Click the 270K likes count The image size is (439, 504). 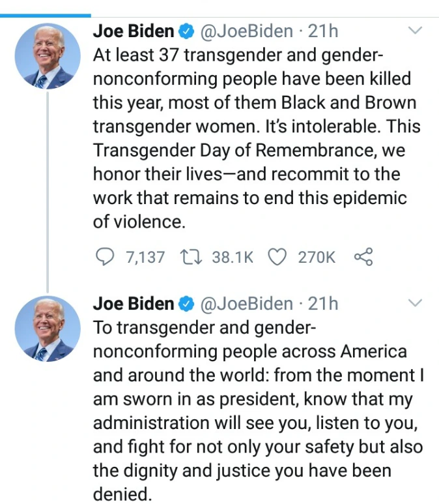[x=317, y=258]
